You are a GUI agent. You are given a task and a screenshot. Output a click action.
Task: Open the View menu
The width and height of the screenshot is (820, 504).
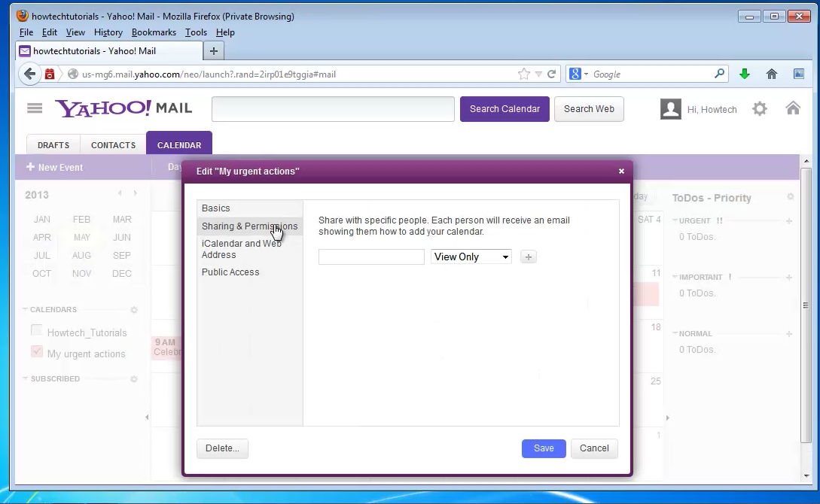75,32
